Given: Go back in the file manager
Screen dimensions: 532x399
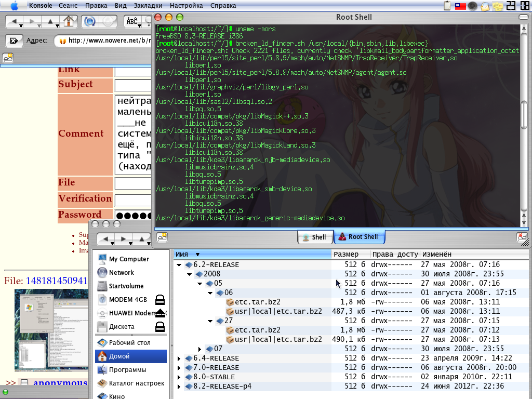Looking at the screenshot, I should [107, 240].
